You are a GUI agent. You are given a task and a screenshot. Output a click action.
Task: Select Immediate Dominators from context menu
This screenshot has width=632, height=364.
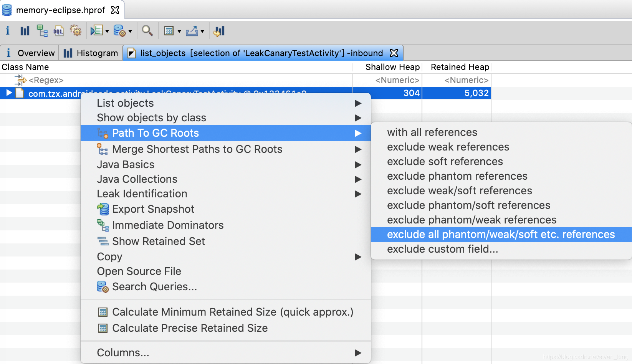(168, 225)
